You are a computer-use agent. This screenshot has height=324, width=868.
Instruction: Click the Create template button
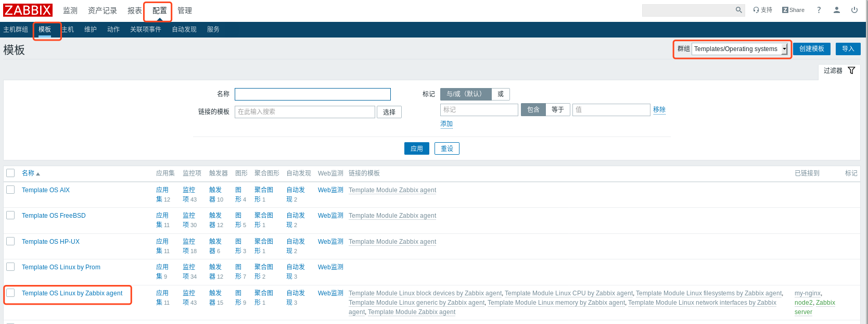click(x=811, y=49)
